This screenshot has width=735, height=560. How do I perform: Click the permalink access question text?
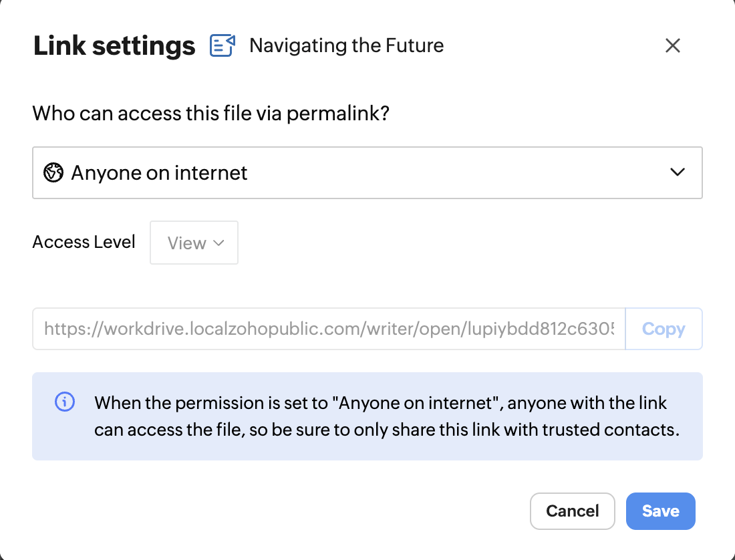210,113
